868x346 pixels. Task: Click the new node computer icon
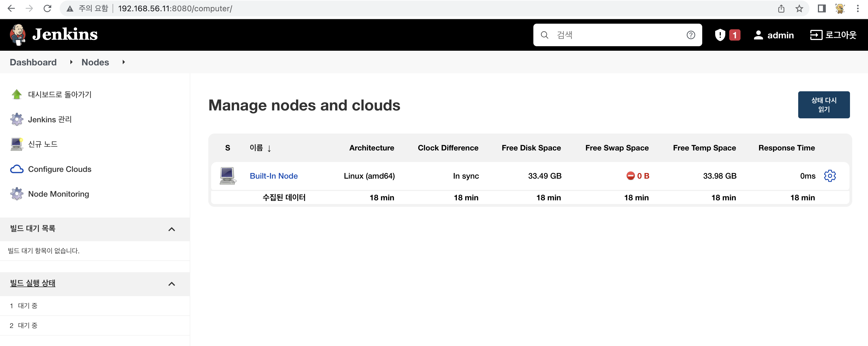[x=17, y=144]
